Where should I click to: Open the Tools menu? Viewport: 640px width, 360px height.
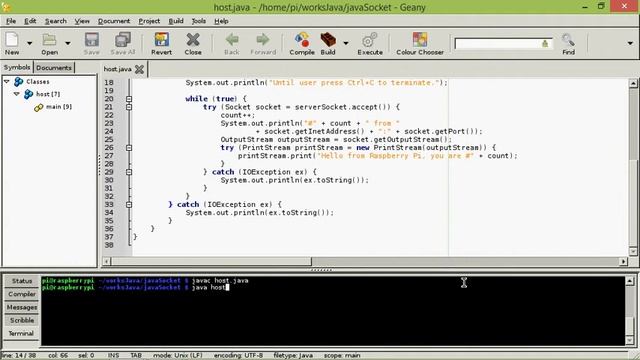199,21
